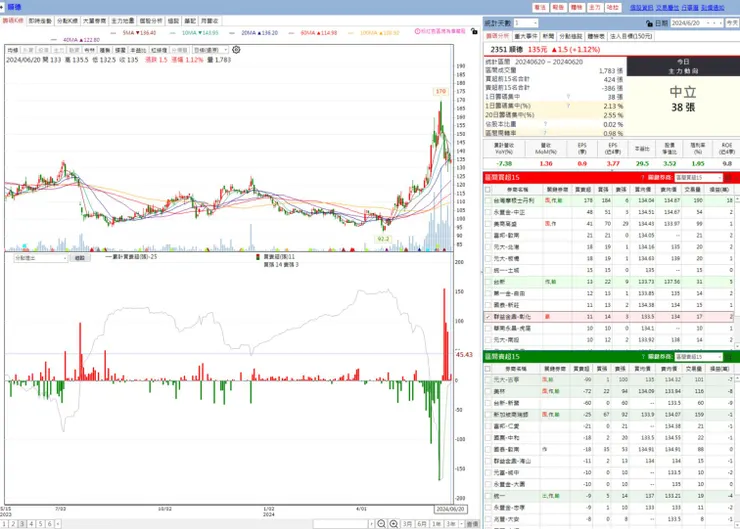Viewport: 740px width, 529px height.
Task: Sort by 買賣超 column in 買超15 table
Action: (x=583, y=189)
